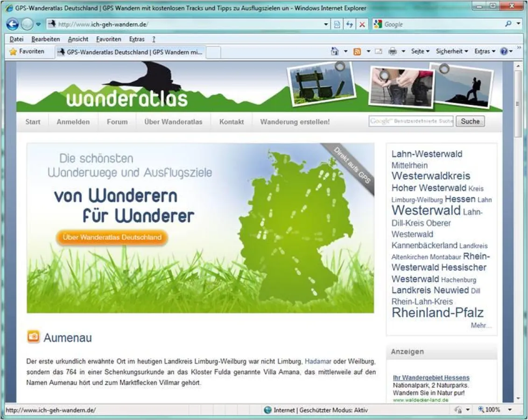The height and width of the screenshot is (420, 528).
Task: Adjust the 100% zoom level control in the status bar
Action: pyautogui.click(x=487, y=409)
